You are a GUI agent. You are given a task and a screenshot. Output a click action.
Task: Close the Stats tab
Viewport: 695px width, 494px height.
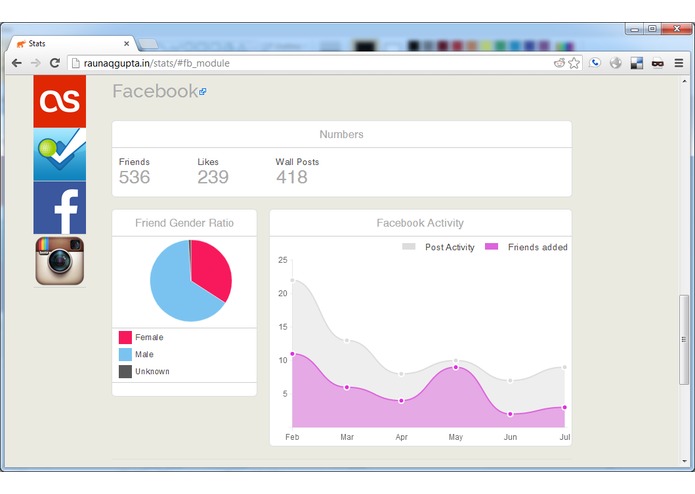click(126, 43)
